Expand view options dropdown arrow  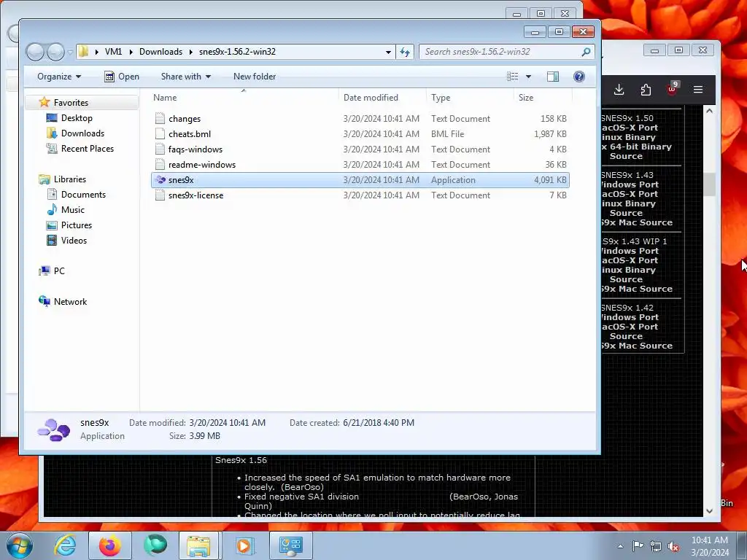click(528, 76)
